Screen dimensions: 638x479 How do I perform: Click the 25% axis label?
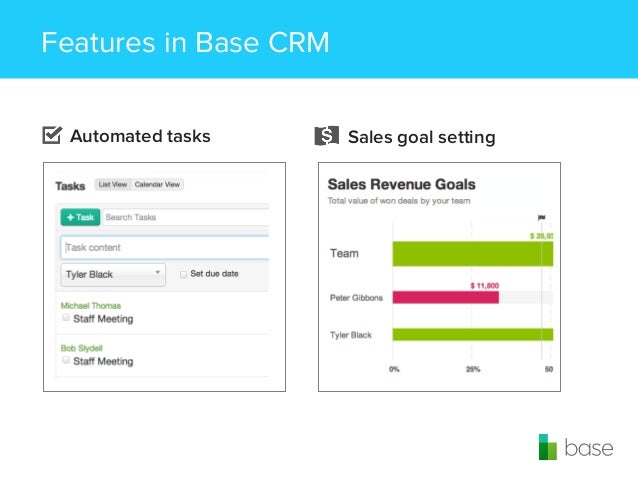473,369
